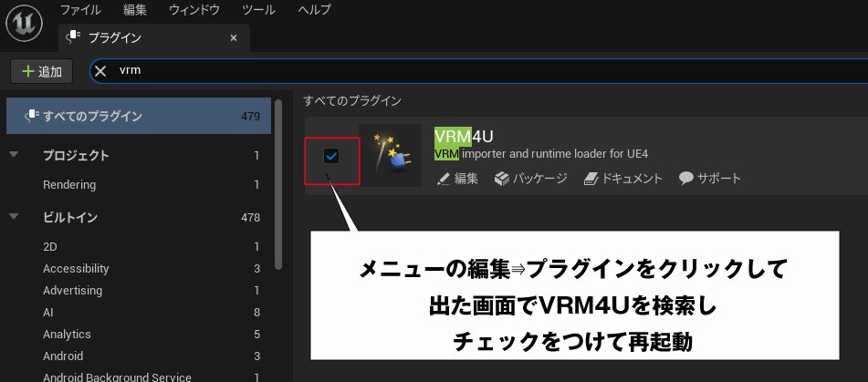Collapse the ビルトイン category
Screen dimensions: 868x382
point(15,216)
